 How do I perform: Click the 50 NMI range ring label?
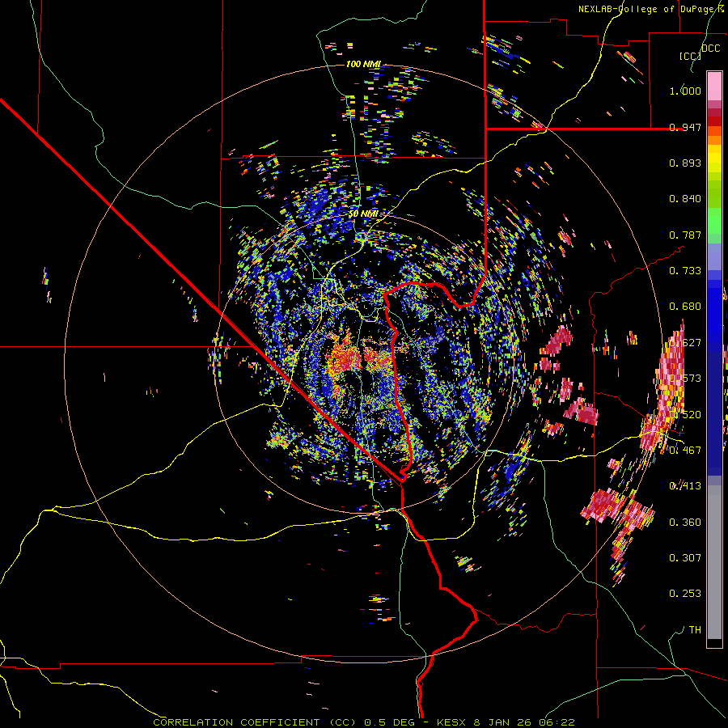tap(363, 214)
